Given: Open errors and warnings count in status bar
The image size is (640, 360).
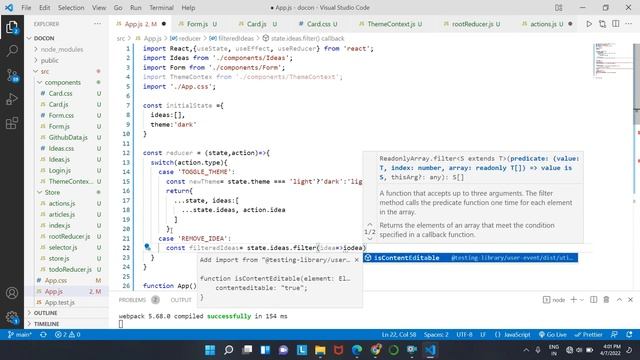Looking at the screenshot, I should pos(67,334).
